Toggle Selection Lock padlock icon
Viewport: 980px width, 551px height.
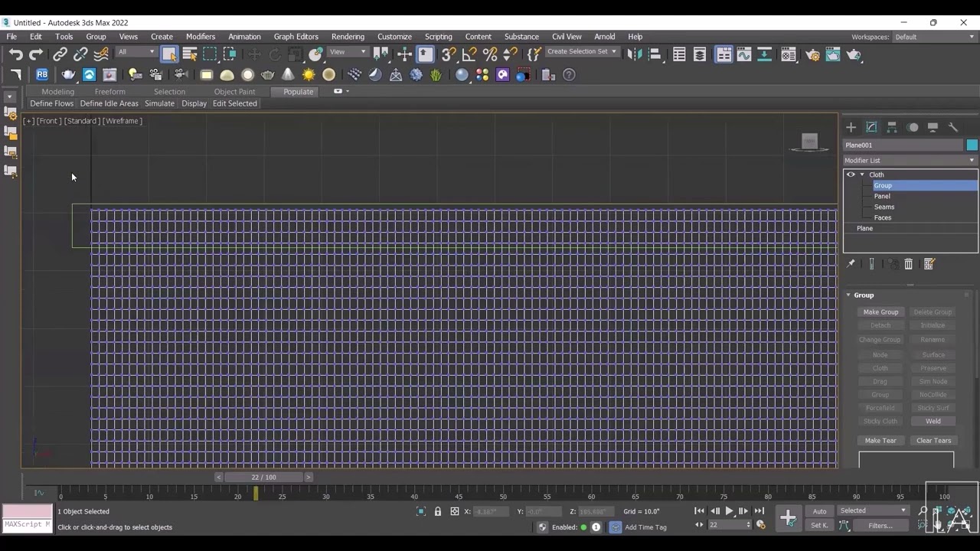(438, 511)
